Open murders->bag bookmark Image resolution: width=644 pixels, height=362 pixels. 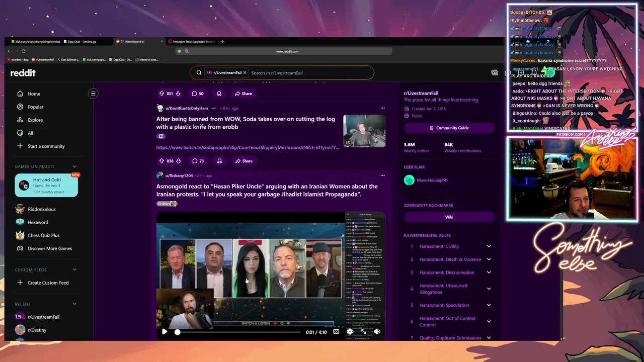(x=18, y=60)
